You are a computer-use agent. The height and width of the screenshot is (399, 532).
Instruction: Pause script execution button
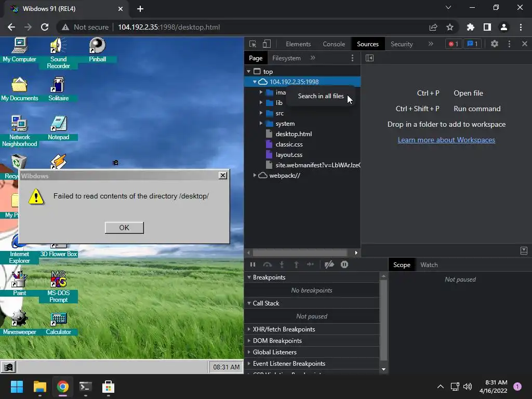click(253, 264)
